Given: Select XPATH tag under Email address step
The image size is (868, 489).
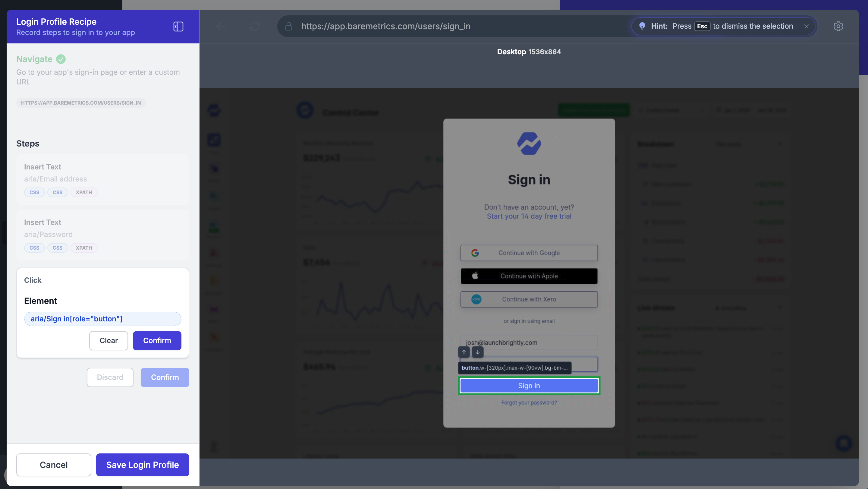Looking at the screenshot, I should click(x=84, y=192).
